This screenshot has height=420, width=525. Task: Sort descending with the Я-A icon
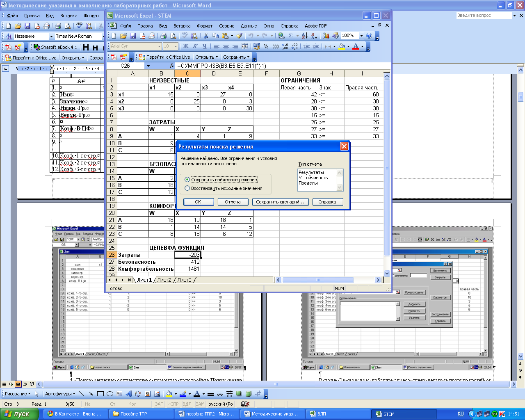[314, 36]
